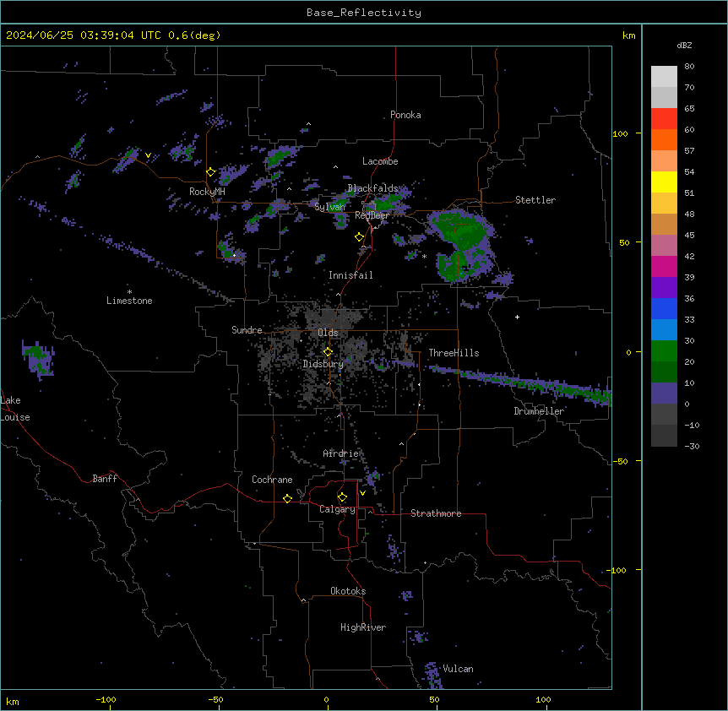Click the large green echo cell southwest of Stettler

click(462, 245)
